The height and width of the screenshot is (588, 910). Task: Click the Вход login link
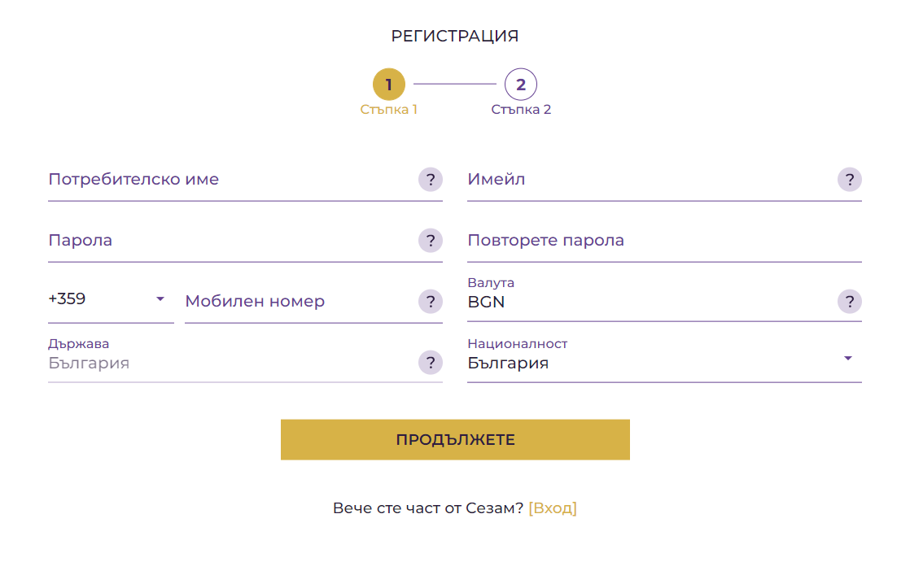553,507
